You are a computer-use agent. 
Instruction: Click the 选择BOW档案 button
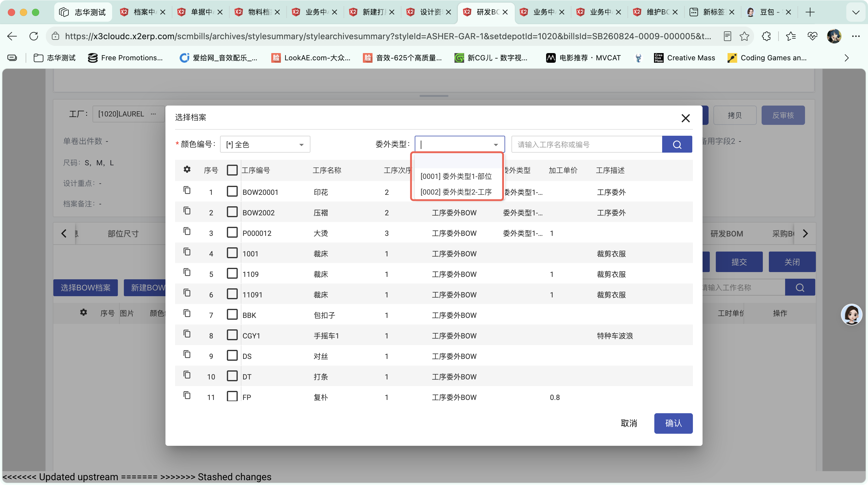coord(86,287)
